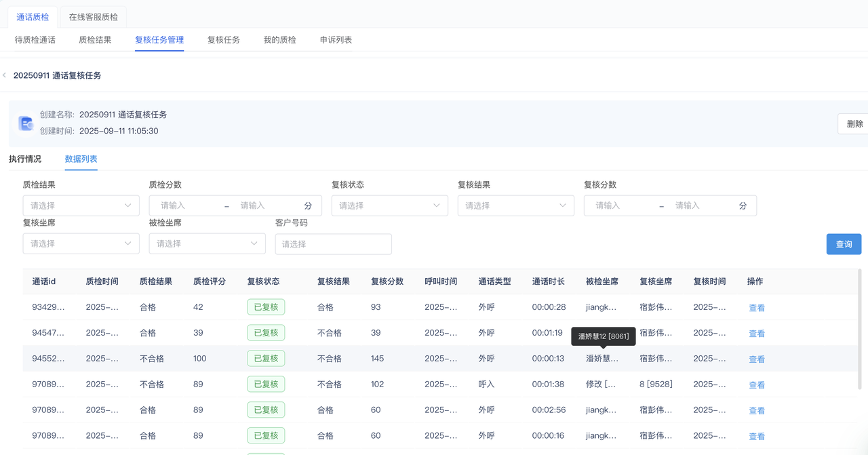The height and width of the screenshot is (455, 868).
Task: Click 查看 link in the first table row
Action: (756, 308)
